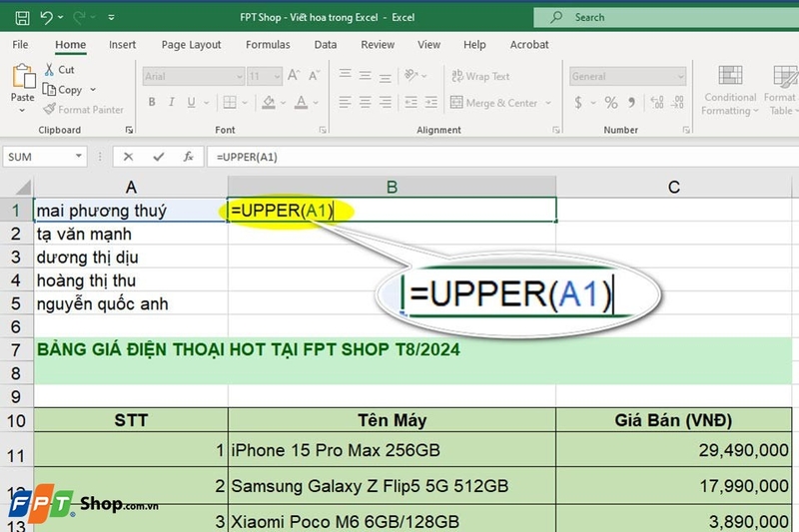The width and height of the screenshot is (799, 532).
Task: Click the Comma Style icon
Action: 632,103
